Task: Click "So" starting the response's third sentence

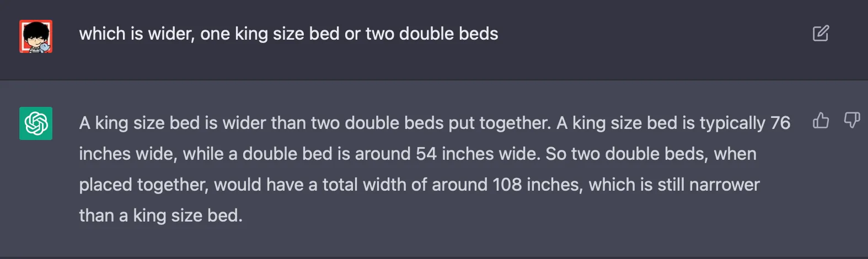Action: [556, 154]
